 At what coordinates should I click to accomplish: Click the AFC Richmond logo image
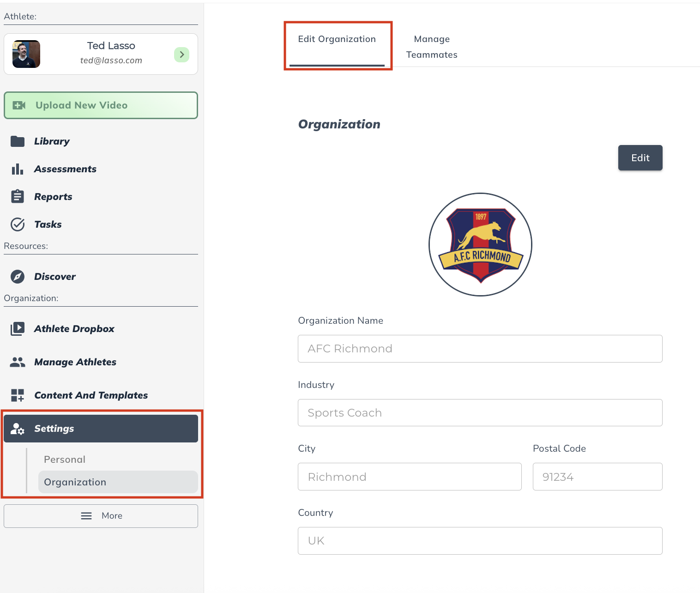(480, 244)
